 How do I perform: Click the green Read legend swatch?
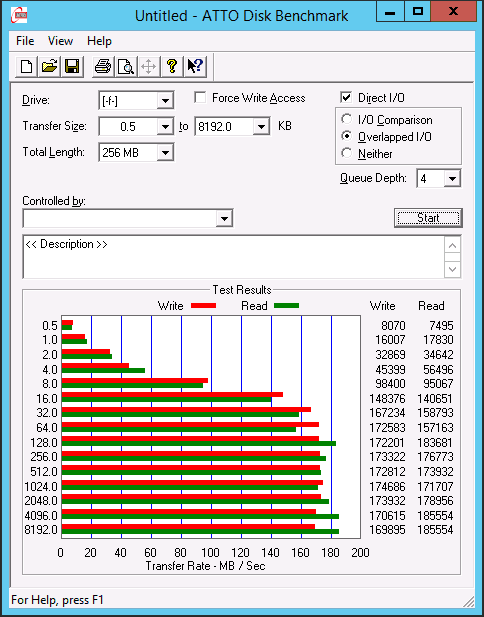point(286,306)
